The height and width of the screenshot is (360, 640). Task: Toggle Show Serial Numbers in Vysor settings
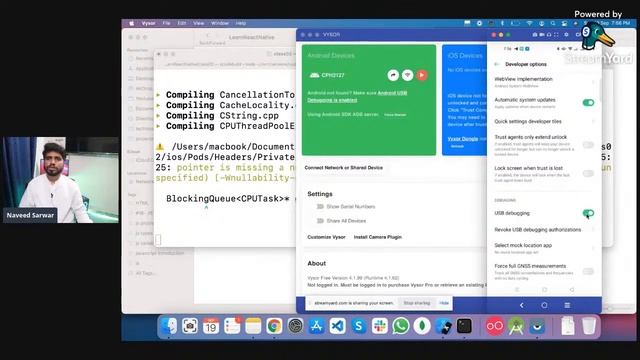tap(320, 207)
